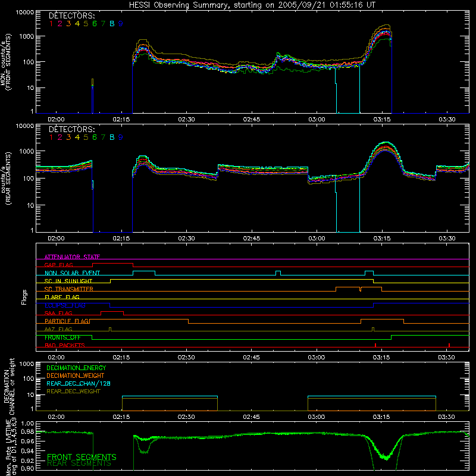Select detector 6 number in rear segments legend

click(x=95, y=137)
